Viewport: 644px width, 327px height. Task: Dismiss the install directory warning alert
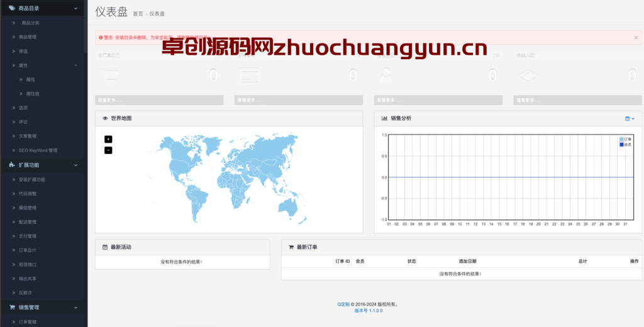point(636,37)
